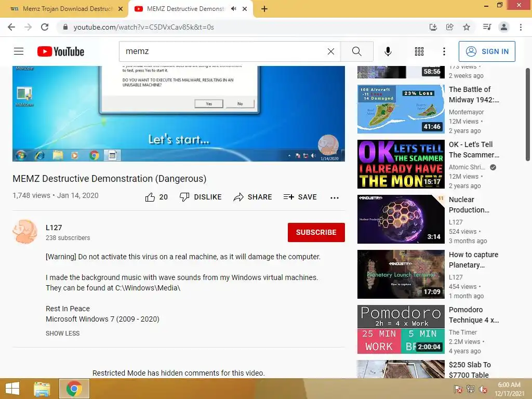Open YouTube settings three-dot menu
Viewport: 532px width, 399px height.
point(444,51)
